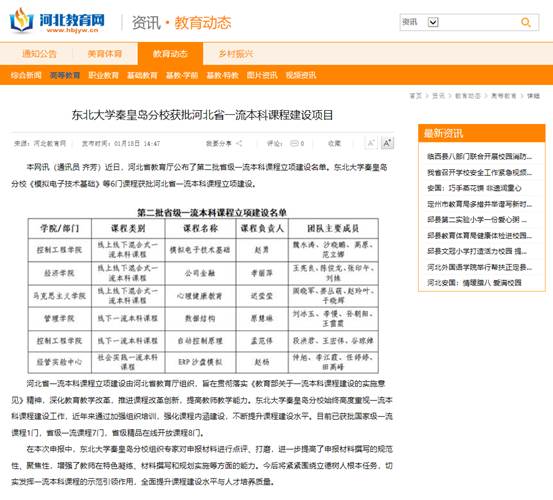This screenshot has height=500, width=553.
Task: Click the 我要分享 share link
Action: 219,143
